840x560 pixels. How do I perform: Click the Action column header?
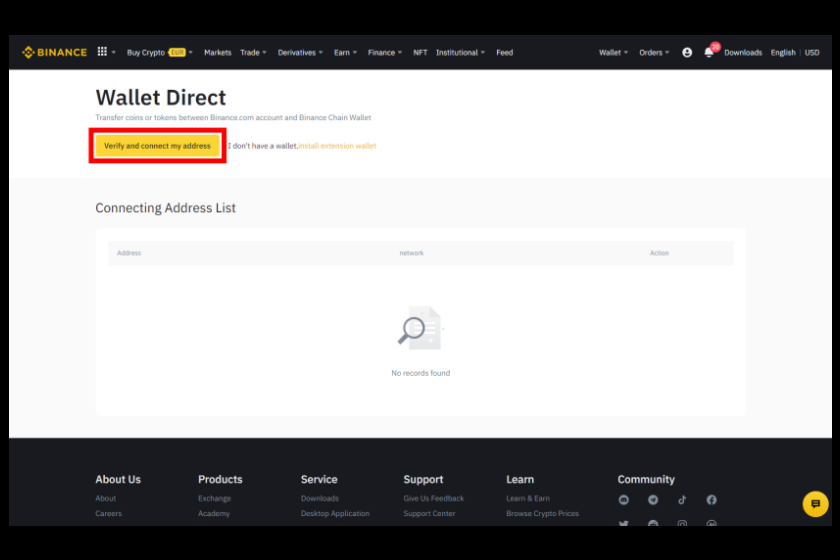pyautogui.click(x=659, y=253)
